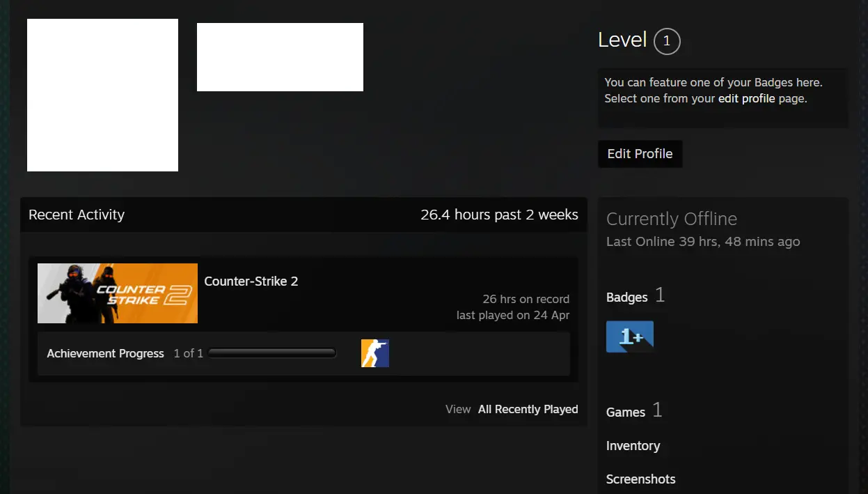The width and height of the screenshot is (868, 494).
Task: Click the number beside Games
Action: [x=657, y=410]
